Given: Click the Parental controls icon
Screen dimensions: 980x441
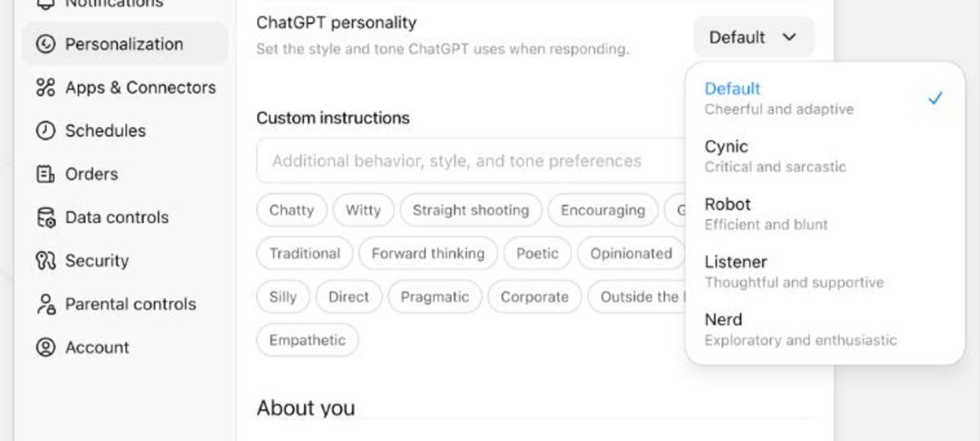Looking at the screenshot, I should (46, 304).
